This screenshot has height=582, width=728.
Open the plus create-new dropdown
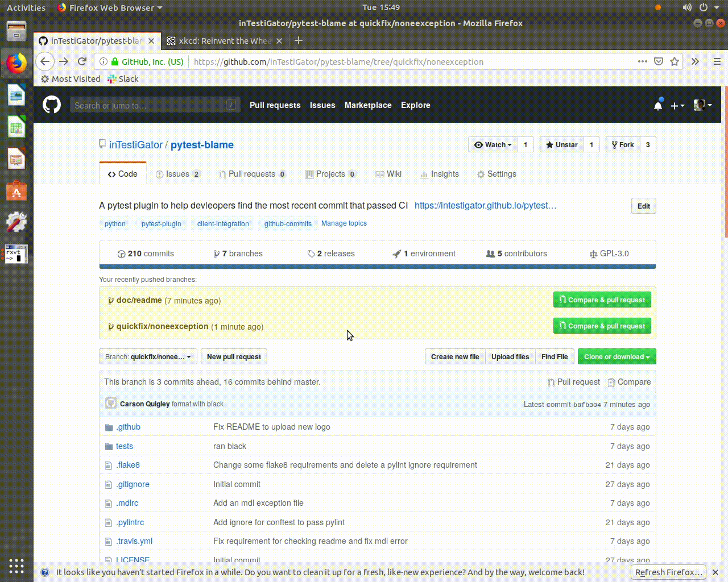click(677, 106)
